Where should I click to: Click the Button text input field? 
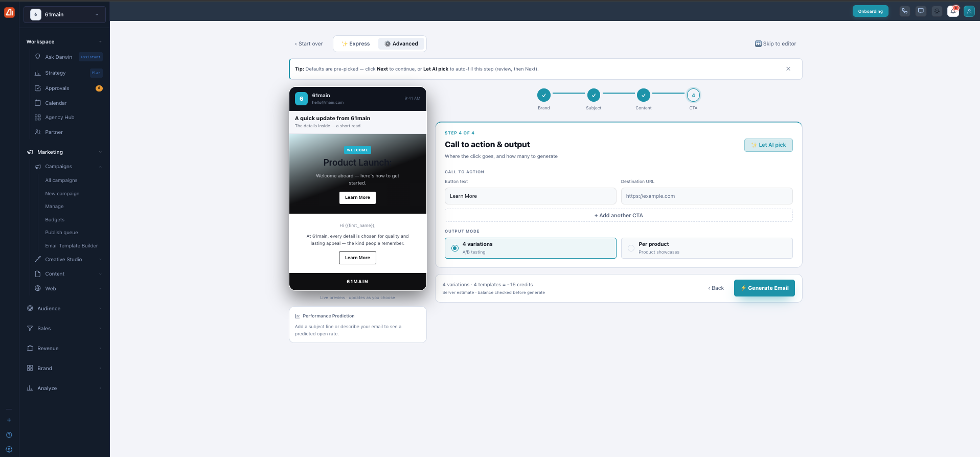click(530, 196)
